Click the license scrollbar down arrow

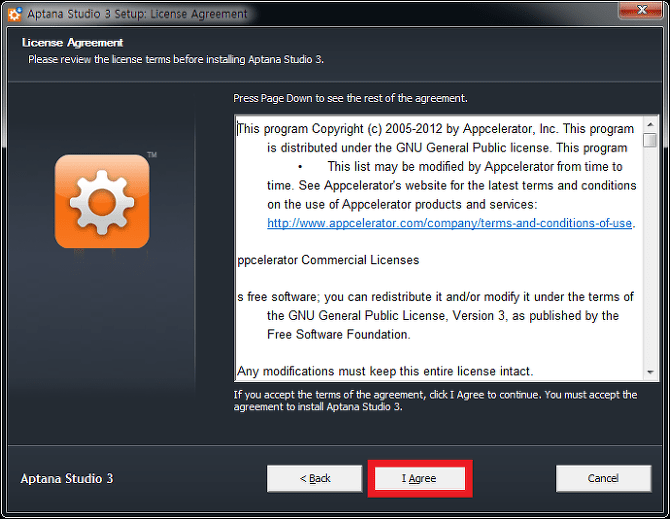click(x=650, y=372)
